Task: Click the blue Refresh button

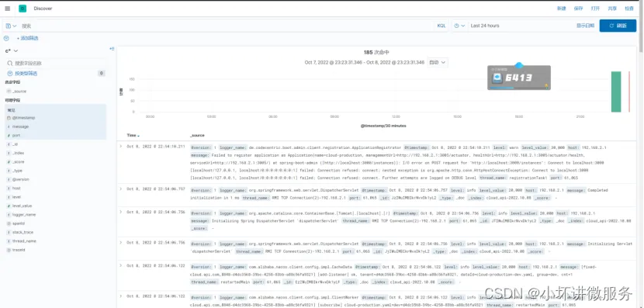Action: pos(618,26)
